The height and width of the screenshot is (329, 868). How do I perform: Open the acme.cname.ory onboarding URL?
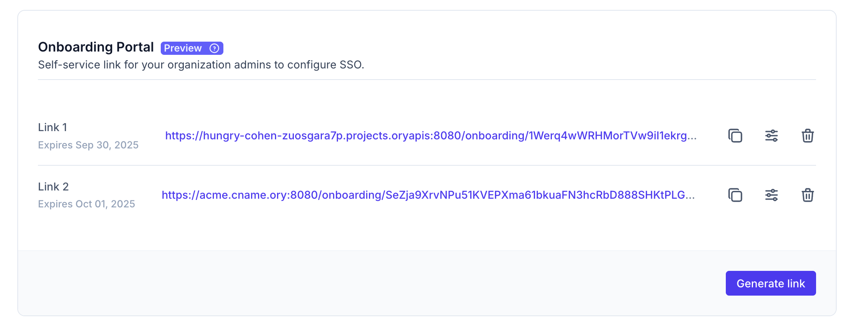pyautogui.click(x=428, y=195)
